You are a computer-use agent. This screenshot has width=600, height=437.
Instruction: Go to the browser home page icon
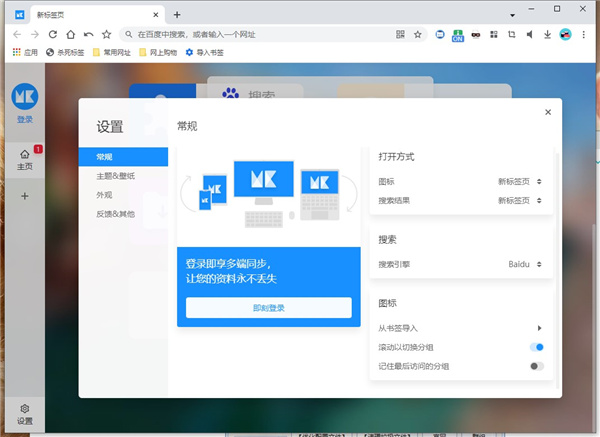point(70,34)
